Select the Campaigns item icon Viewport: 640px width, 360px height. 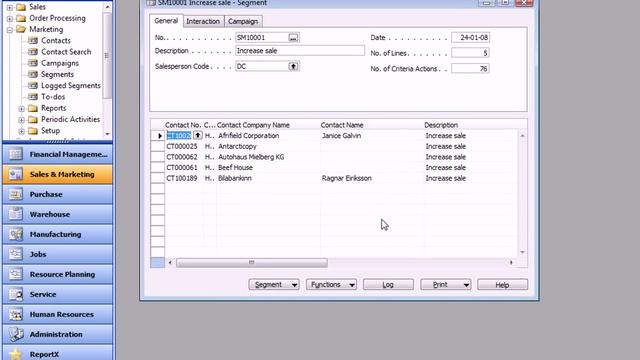33,63
